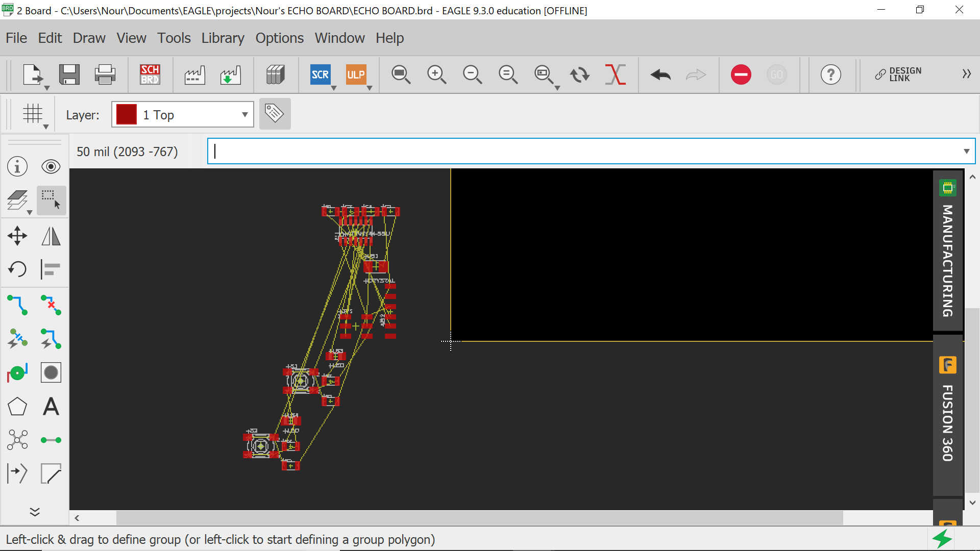
Task: Click the Move tool icon
Action: pos(17,236)
